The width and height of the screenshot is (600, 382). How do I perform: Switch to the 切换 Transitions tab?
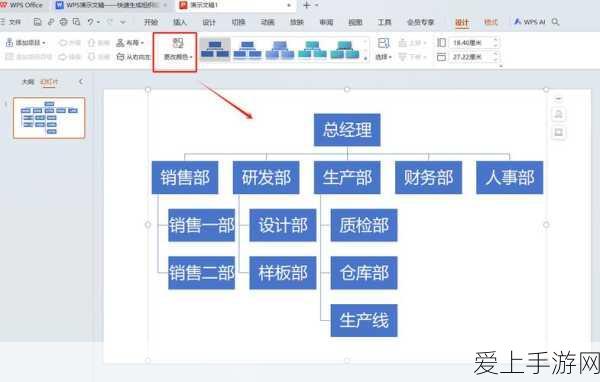[x=238, y=22]
